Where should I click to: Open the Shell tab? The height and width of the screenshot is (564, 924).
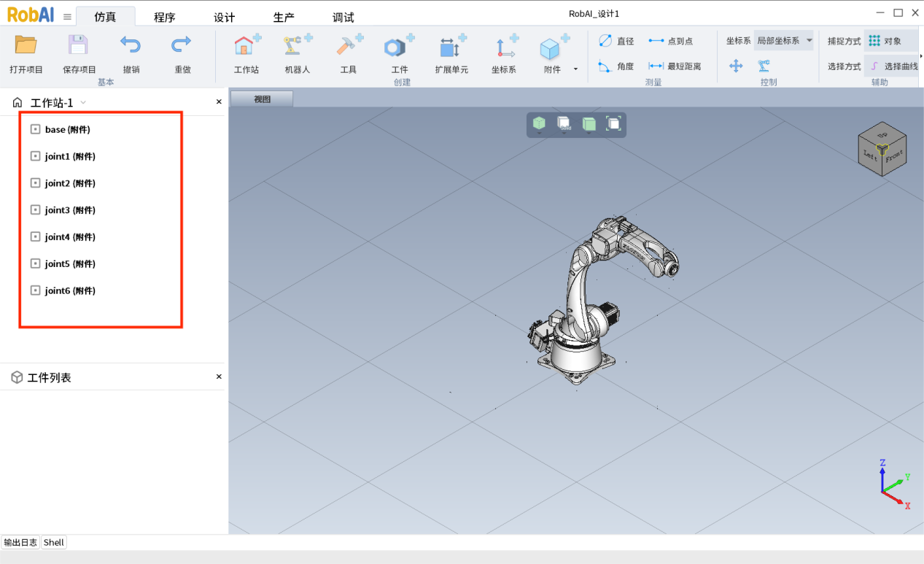pyautogui.click(x=53, y=542)
